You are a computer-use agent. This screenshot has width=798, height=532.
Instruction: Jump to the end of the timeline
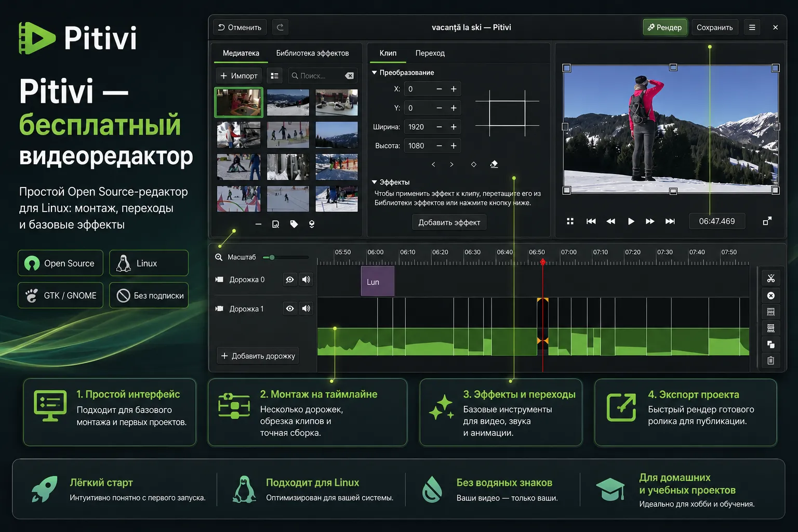click(x=670, y=221)
